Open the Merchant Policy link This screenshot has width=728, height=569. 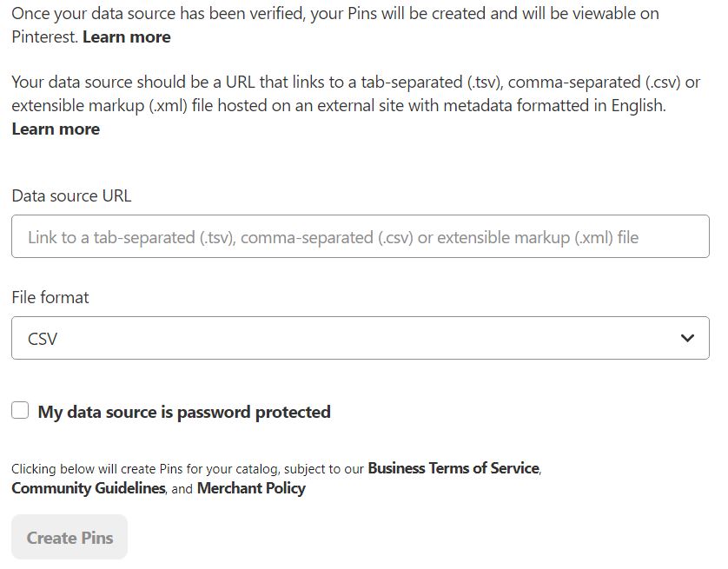(251, 488)
